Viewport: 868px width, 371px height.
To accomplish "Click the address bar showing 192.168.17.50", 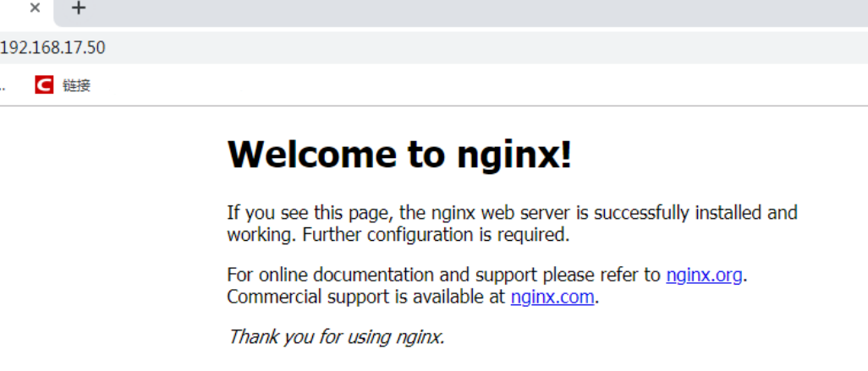I will click(x=434, y=47).
